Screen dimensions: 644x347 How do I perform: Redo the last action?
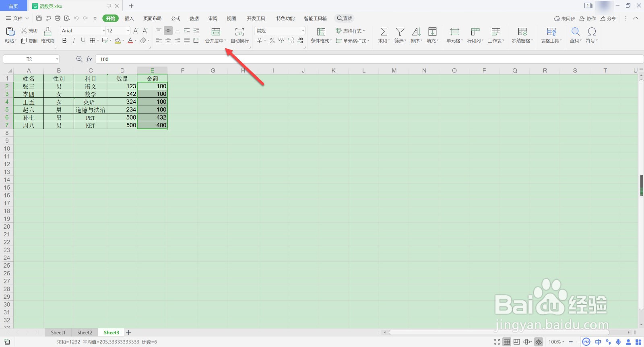[x=85, y=18]
